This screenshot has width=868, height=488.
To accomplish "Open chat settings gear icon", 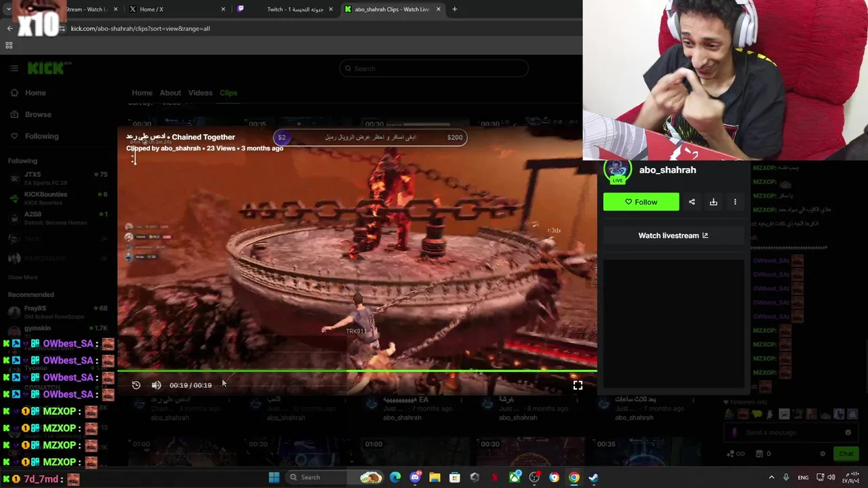I will (823, 453).
